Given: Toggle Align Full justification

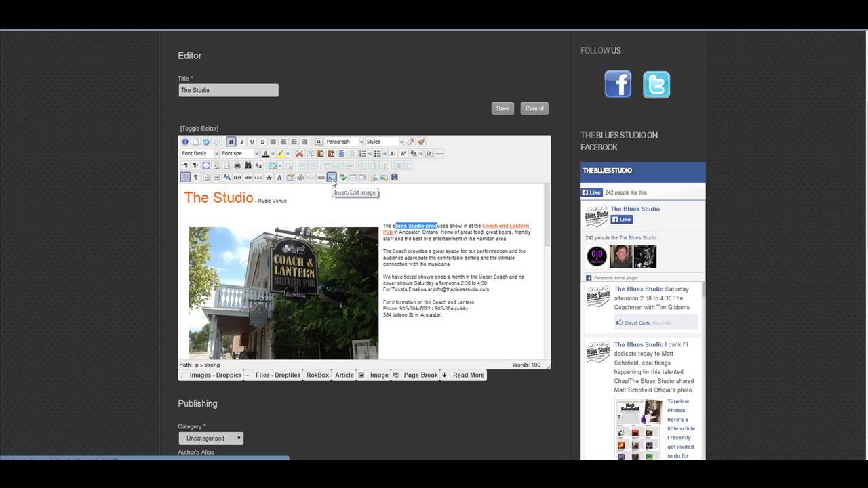Looking at the screenshot, I should coord(273,142).
